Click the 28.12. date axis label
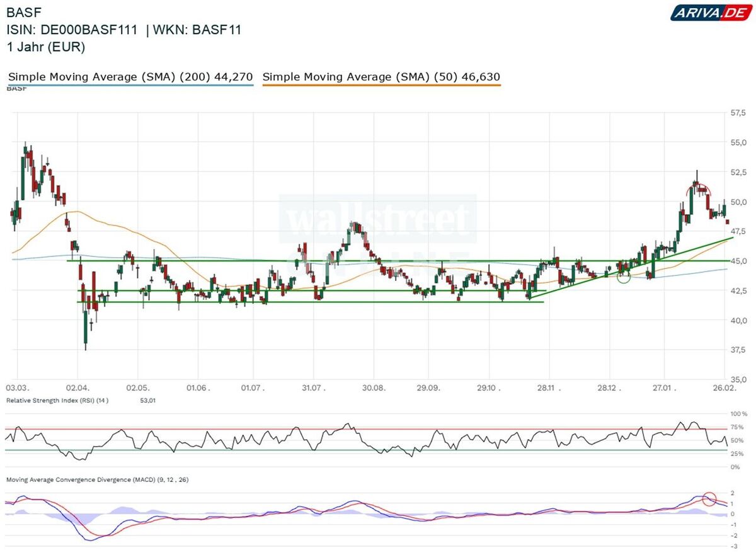The image size is (756, 555). pyautogui.click(x=609, y=389)
